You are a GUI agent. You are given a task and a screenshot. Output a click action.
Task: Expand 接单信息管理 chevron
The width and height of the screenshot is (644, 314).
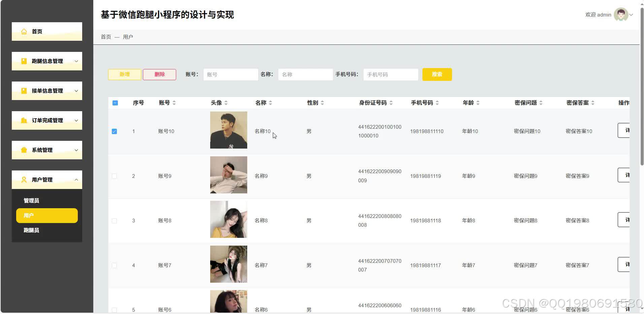76,91
